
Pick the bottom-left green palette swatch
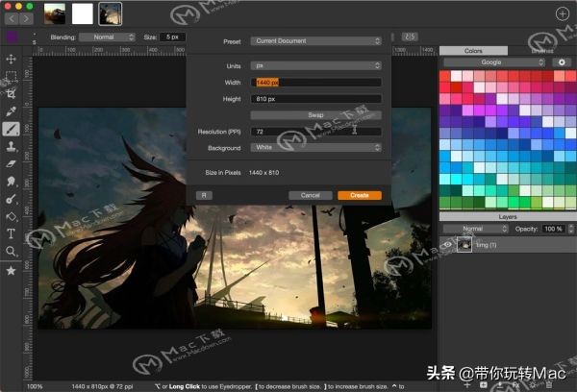point(445,203)
